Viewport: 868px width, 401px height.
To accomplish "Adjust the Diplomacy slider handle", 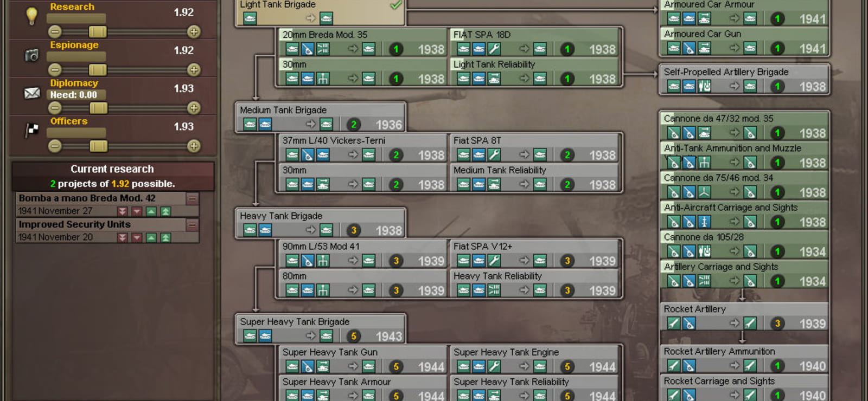I will [98, 108].
